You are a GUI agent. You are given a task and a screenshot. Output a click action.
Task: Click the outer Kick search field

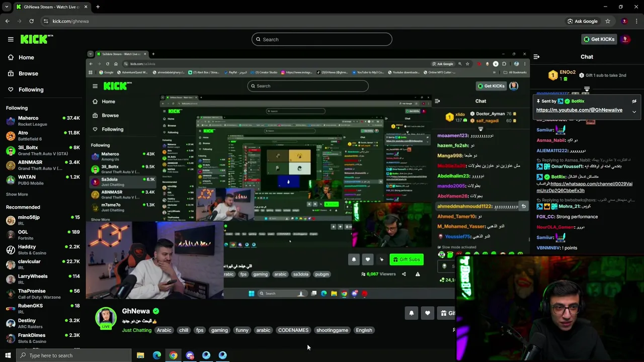[322, 39]
